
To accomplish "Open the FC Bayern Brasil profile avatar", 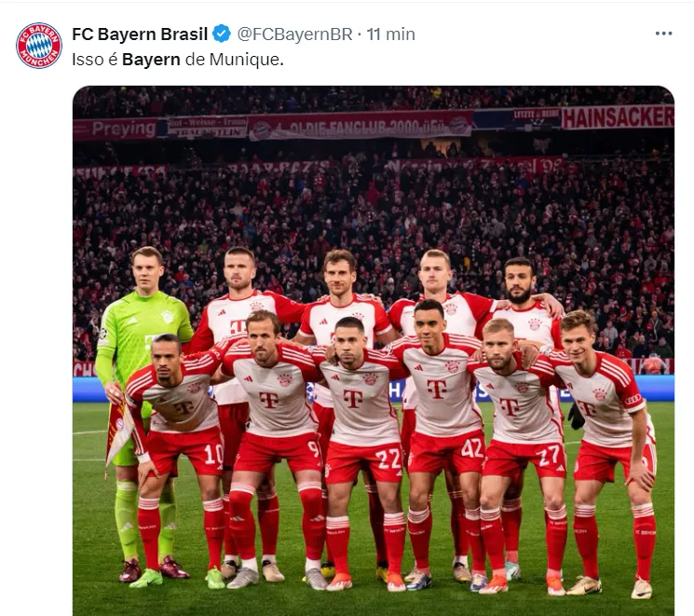I will tap(39, 46).
